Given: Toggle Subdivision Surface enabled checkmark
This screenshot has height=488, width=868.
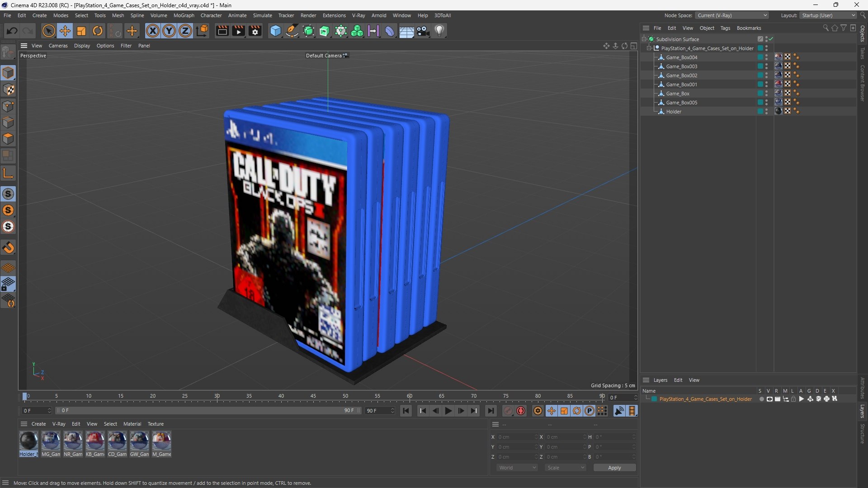Looking at the screenshot, I should pyautogui.click(x=771, y=39).
